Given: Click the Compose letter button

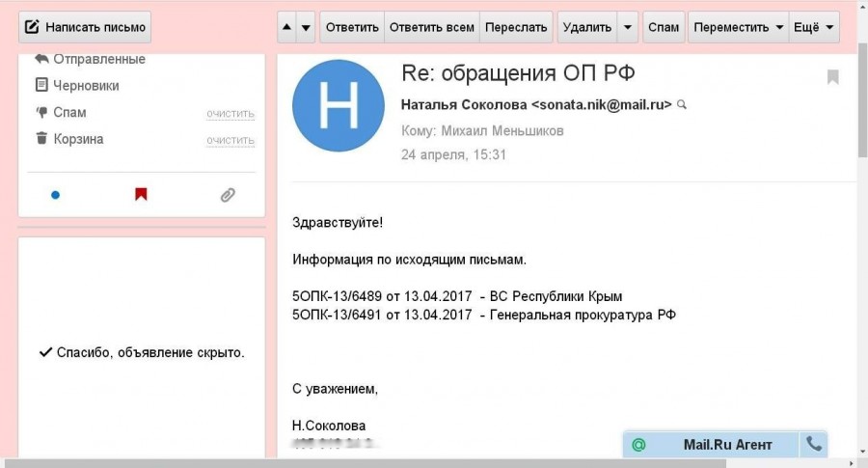Looking at the screenshot, I should [85, 27].
